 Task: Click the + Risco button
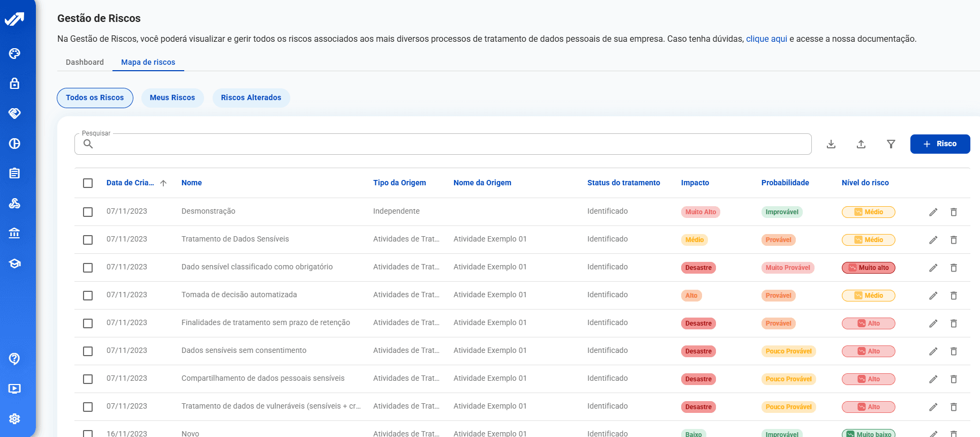(940, 144)
